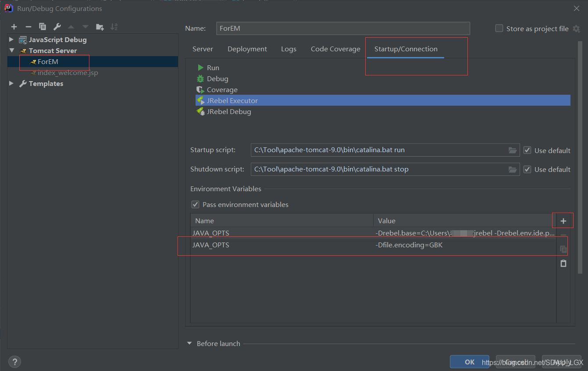Switch to the Server tab
The width and height of the screenshot is (588, 371).
[203, 49]
